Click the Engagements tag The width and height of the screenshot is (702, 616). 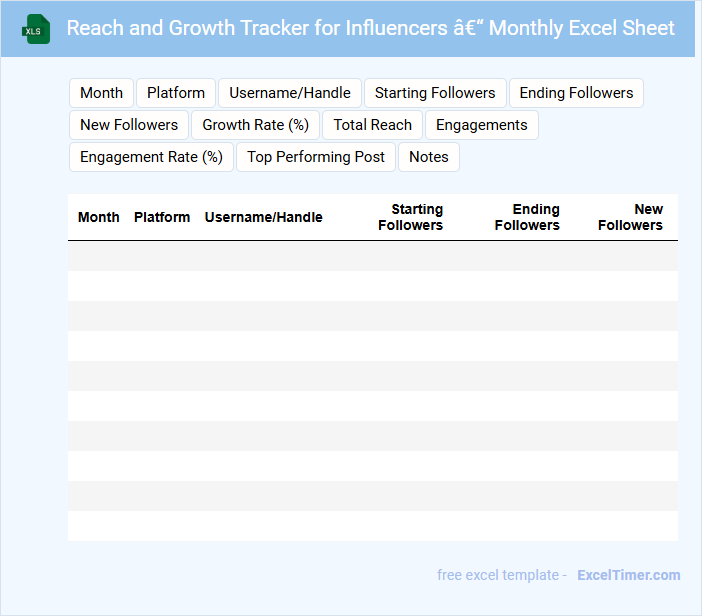[482, 125]
